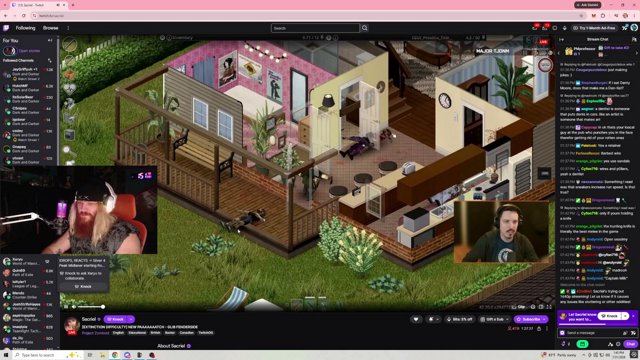Mute the stream volume
The height and width of the screenshot is (360, 640).
coord(74,307)
